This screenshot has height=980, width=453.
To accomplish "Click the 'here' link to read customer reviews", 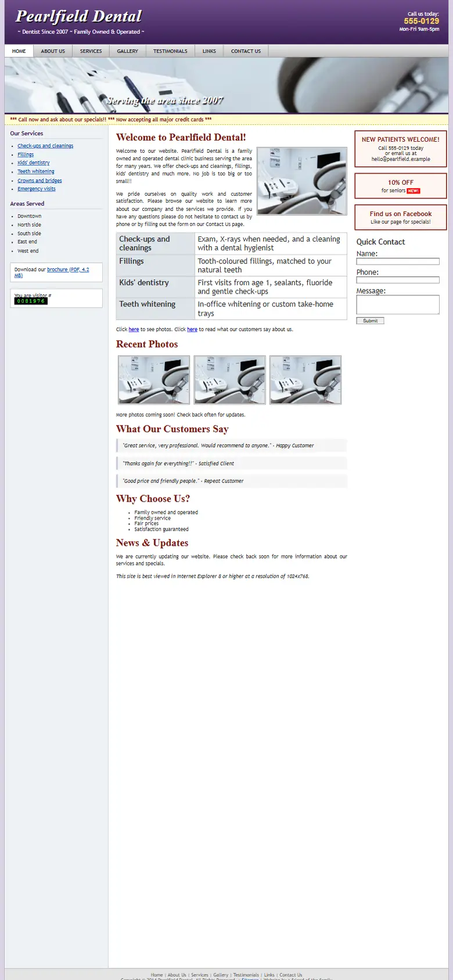I will pyautogui.click(x=192, y=329).
